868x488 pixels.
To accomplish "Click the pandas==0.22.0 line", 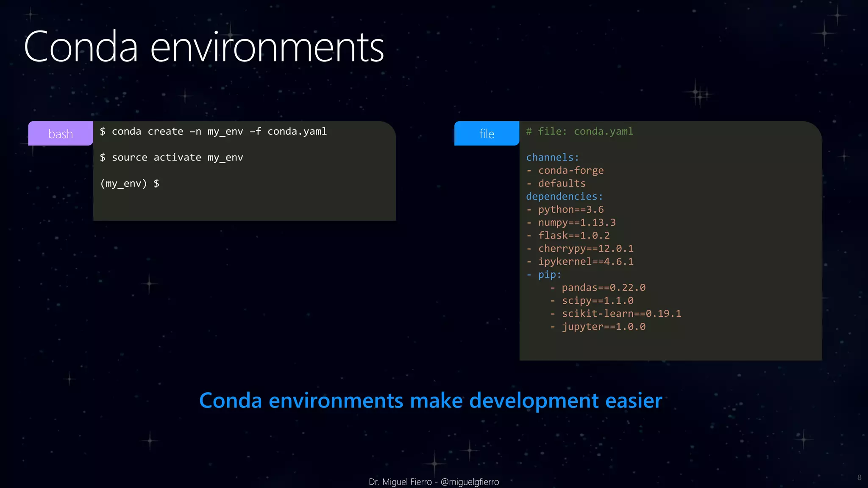I will tap(598, 288).
